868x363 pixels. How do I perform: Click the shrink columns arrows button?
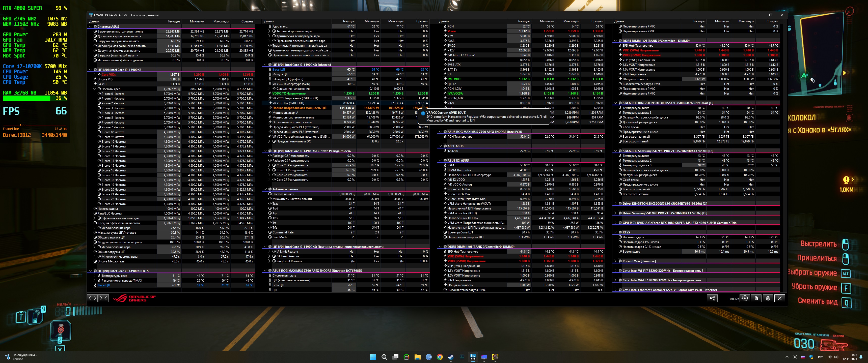[103, 298]
